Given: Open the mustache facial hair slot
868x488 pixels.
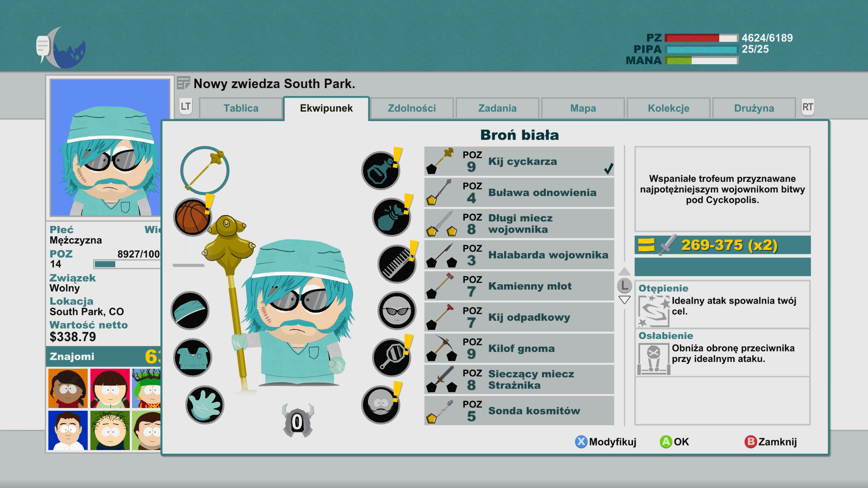Looking at the screenshot, I should [381, 404].
